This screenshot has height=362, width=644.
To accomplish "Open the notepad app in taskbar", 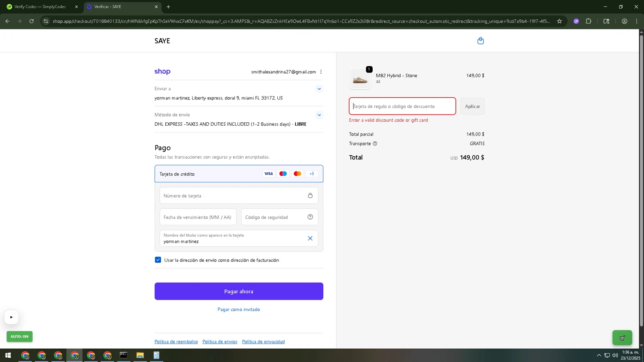I will [x=156, y=355].
